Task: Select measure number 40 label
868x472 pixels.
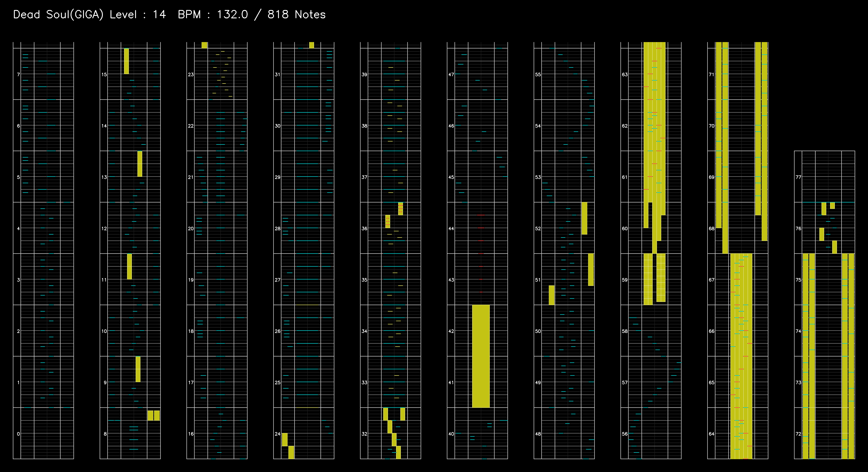Action: click(451, 434)
